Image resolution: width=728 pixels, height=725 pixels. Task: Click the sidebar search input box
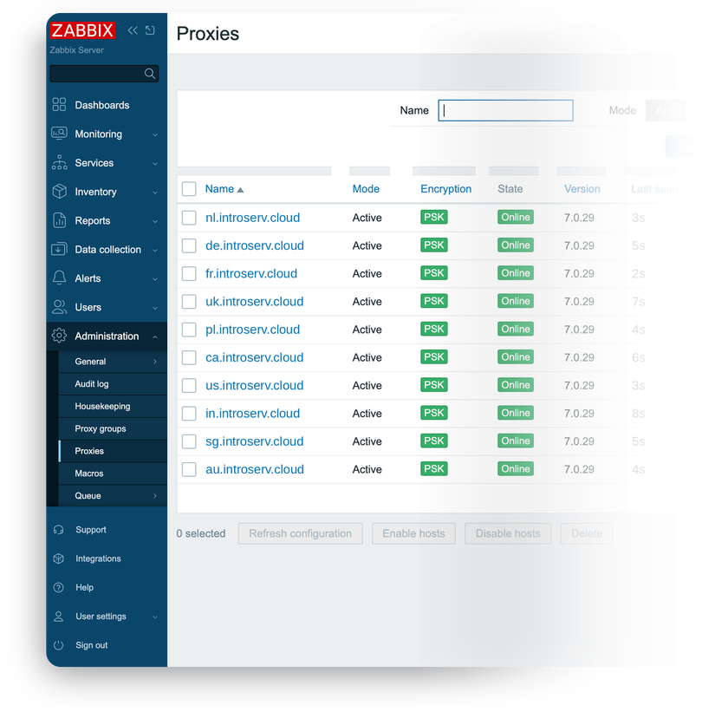click(x=104, y=74)
